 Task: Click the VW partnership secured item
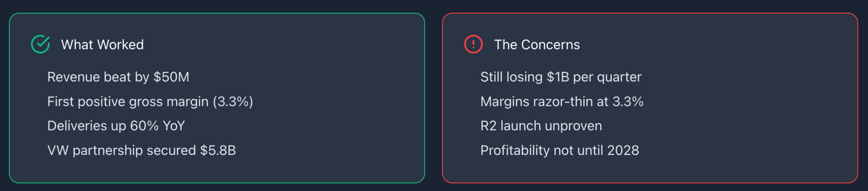pyautogui.click(x=142, y=150)
